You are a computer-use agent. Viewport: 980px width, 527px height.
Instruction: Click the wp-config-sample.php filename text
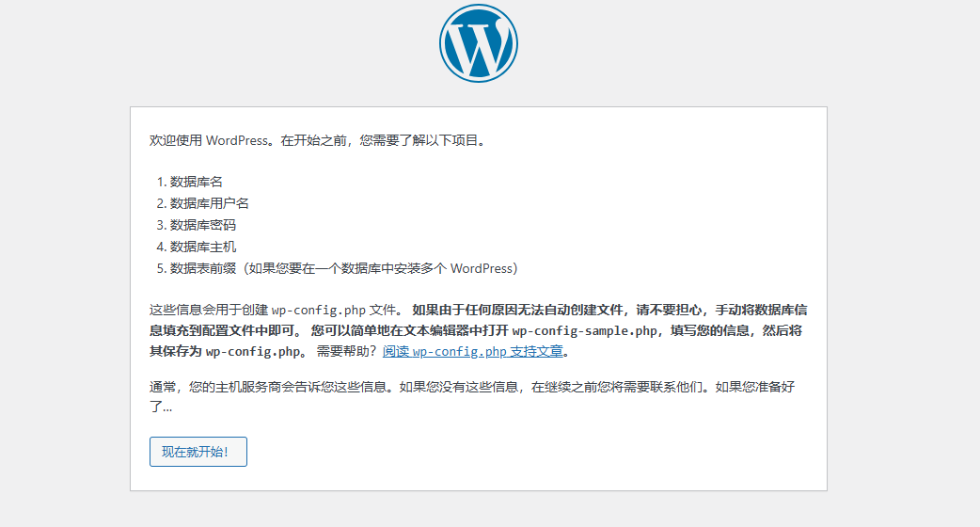click(x=584, y=330)
